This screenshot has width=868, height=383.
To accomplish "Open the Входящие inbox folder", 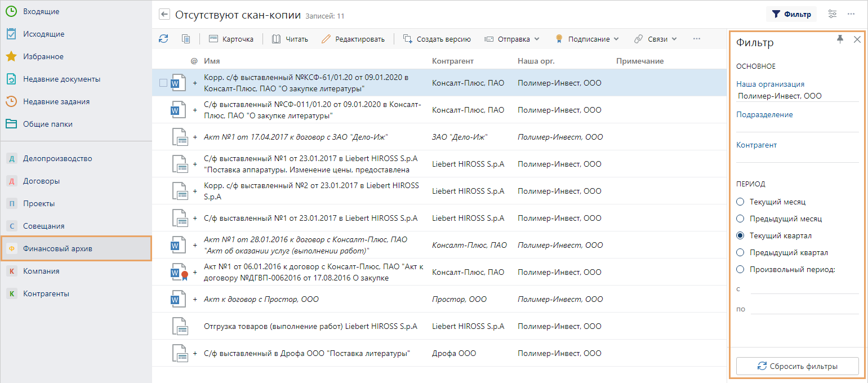I will point(41,11).
